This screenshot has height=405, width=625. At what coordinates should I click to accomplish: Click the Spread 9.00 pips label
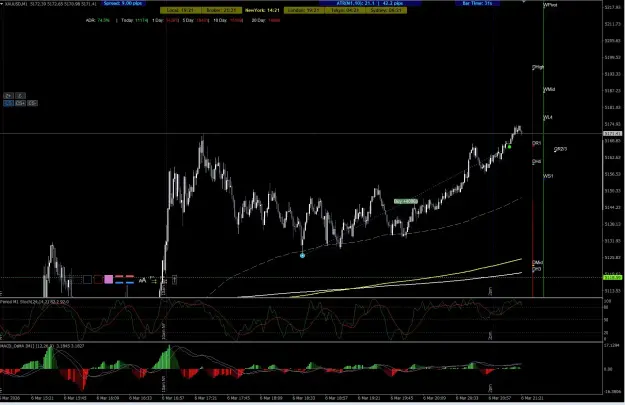coord(123,3)
